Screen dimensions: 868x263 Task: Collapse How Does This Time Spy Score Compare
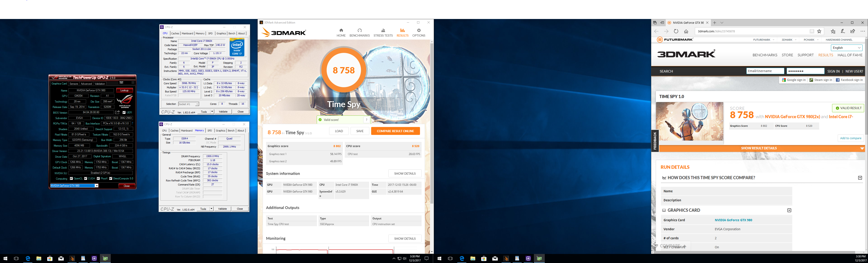[x=860, y=178]
